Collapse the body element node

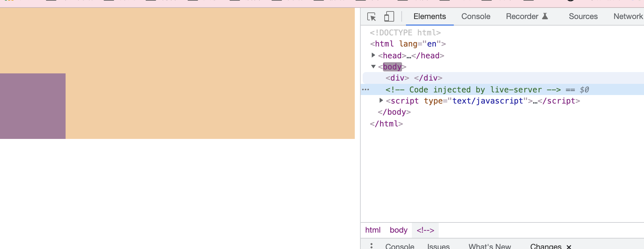(x=373, y=67)
